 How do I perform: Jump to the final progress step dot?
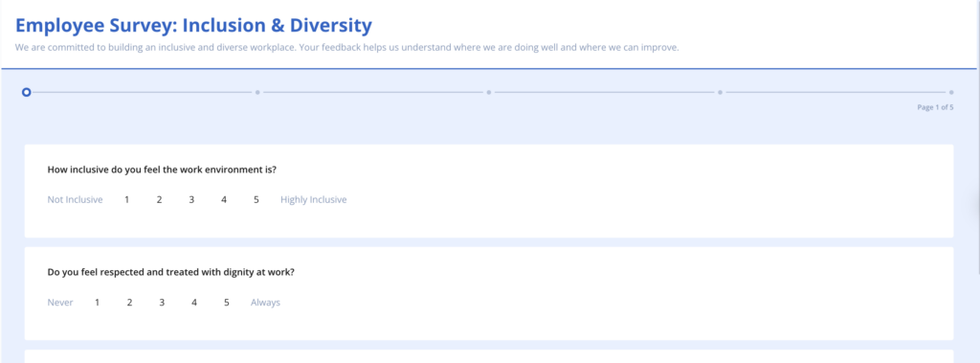(951, 92)
